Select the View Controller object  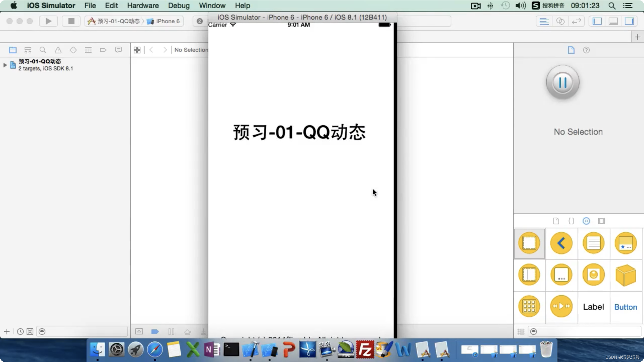point(529,243)
